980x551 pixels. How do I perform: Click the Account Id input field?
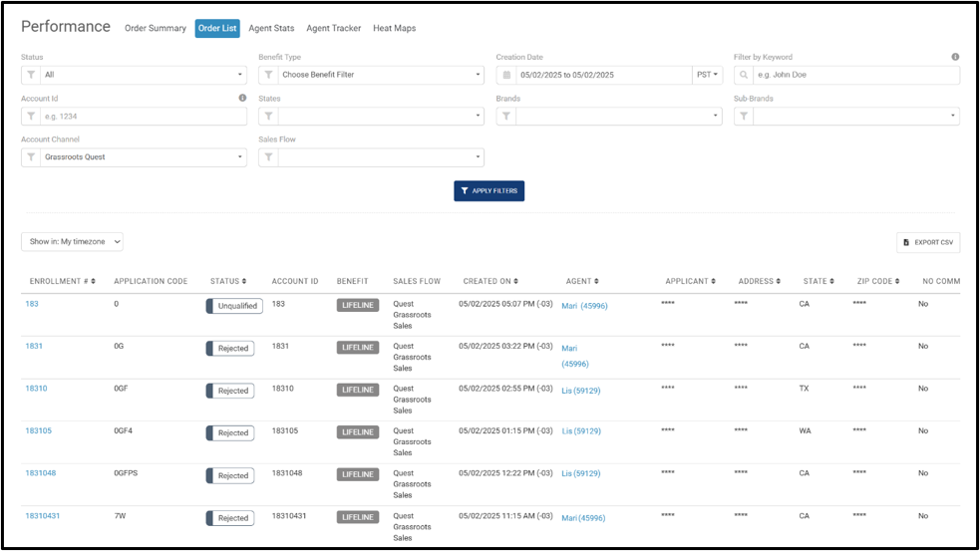point(144,117)
